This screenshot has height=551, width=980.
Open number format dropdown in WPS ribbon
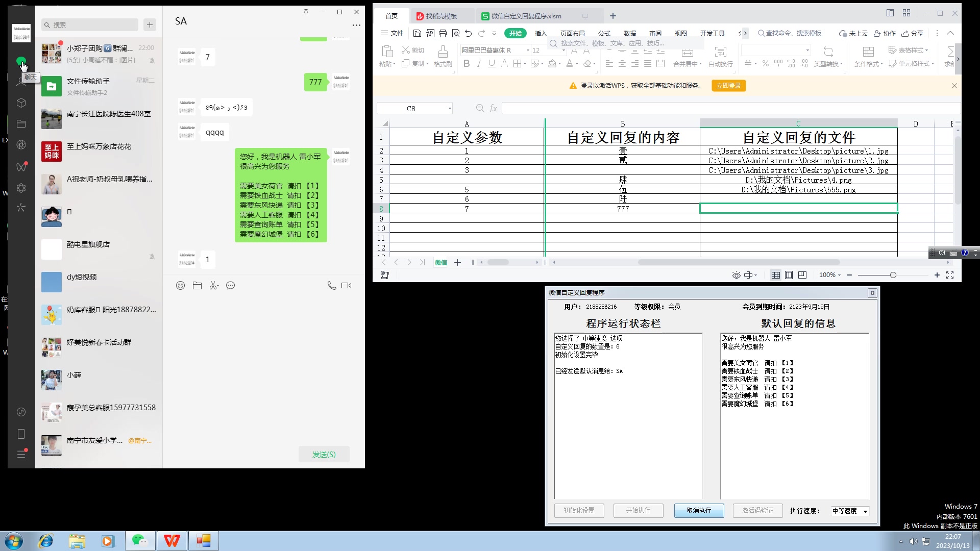(x=807, y=50)
